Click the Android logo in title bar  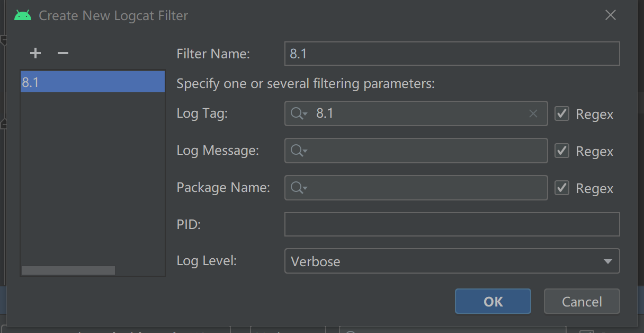coord(23,15)
